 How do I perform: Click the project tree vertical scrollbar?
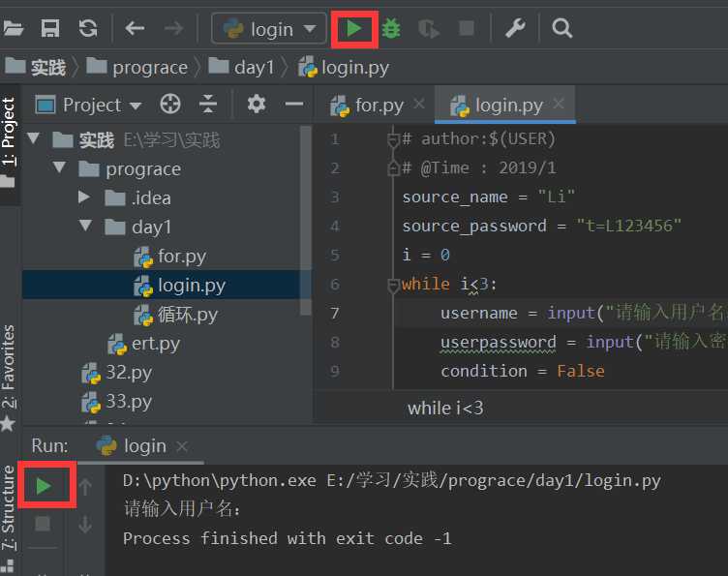pos(306,221)
